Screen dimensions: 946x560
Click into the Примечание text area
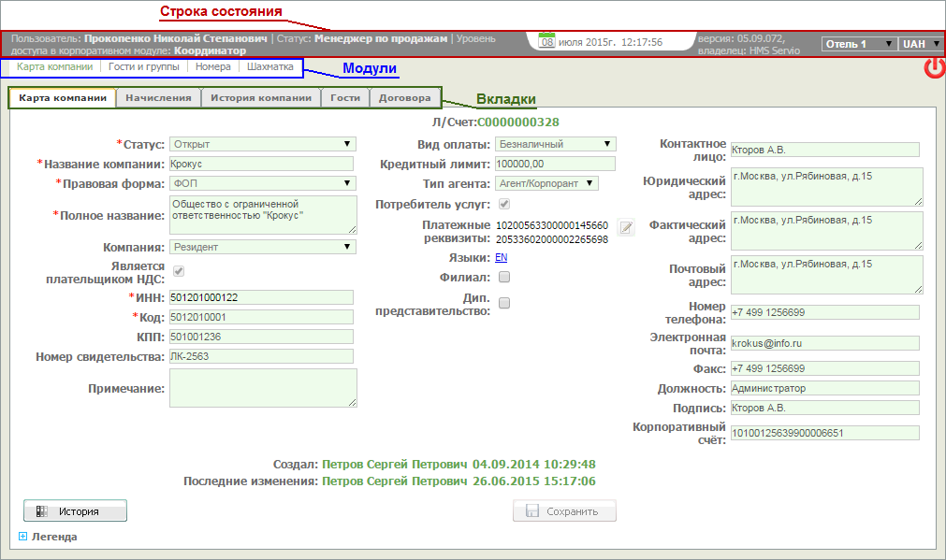[262, 388]
